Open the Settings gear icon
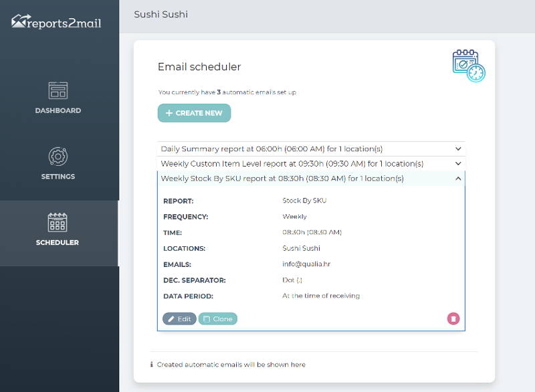The width and height of the screenshot is (535, 392). pyautogui.click(x=58, y=157)
